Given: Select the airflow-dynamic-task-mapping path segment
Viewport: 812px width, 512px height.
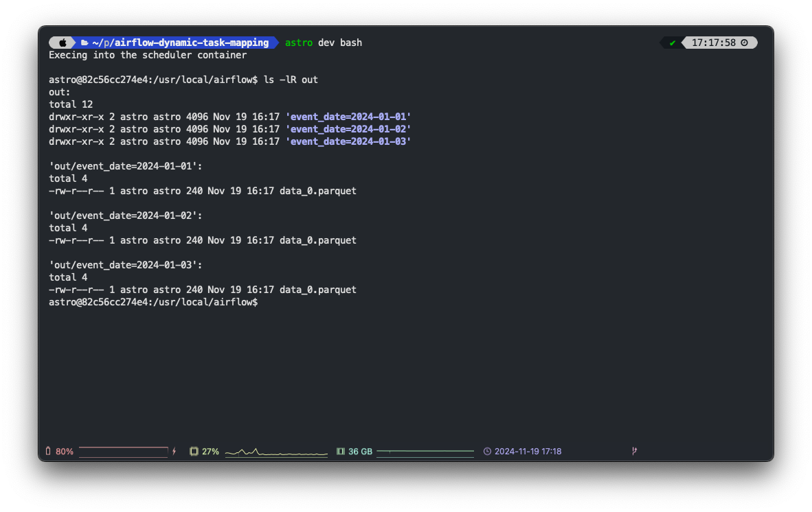Looking at the screenshot, I should tap(191, 42).
